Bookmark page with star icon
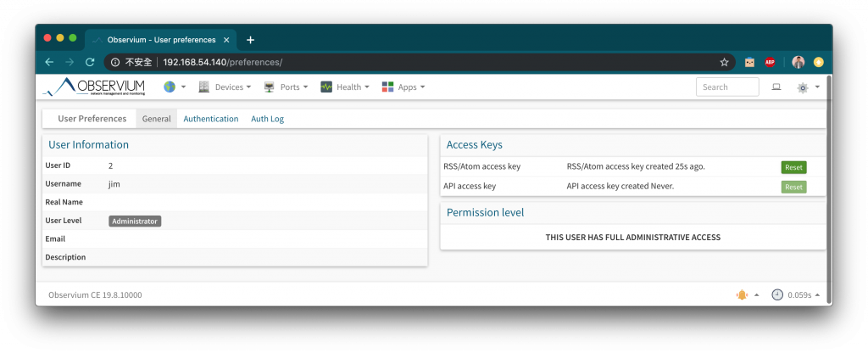 [x=724, y=62]
